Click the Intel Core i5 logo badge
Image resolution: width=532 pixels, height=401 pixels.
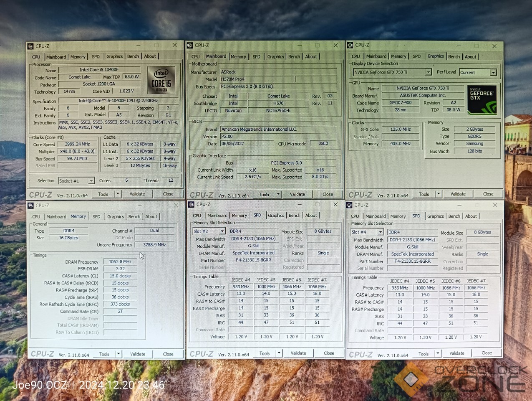click(x=161, y=80)
